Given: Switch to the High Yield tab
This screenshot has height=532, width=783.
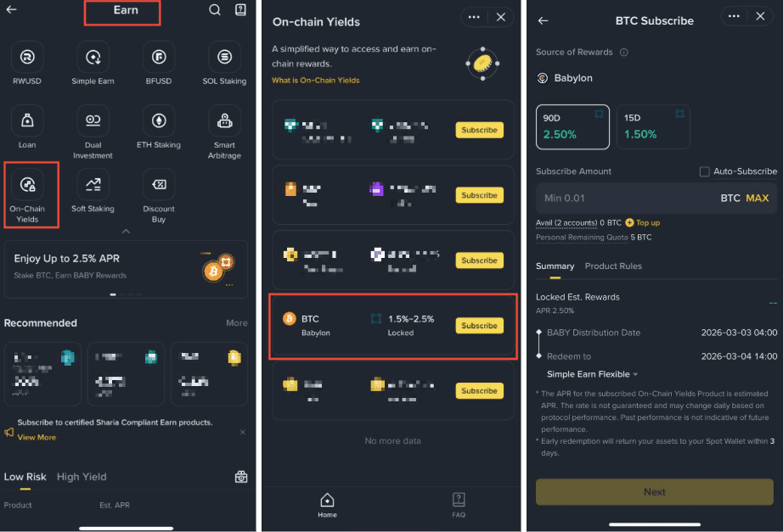Looking at the screenshot, I should tap(82, 477).
